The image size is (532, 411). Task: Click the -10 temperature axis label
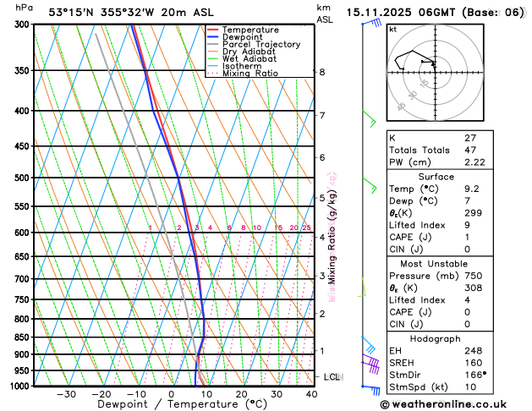pos(136,394)
